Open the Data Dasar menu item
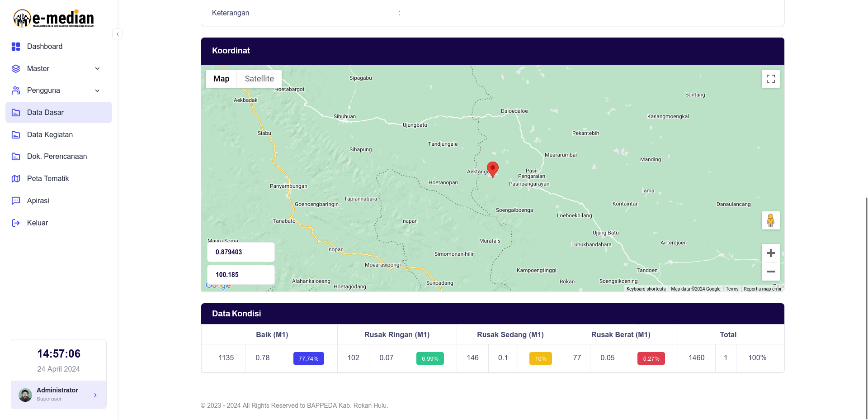This screenshot has height=420, width=868. pyautogui.click(x=59, y=113)
